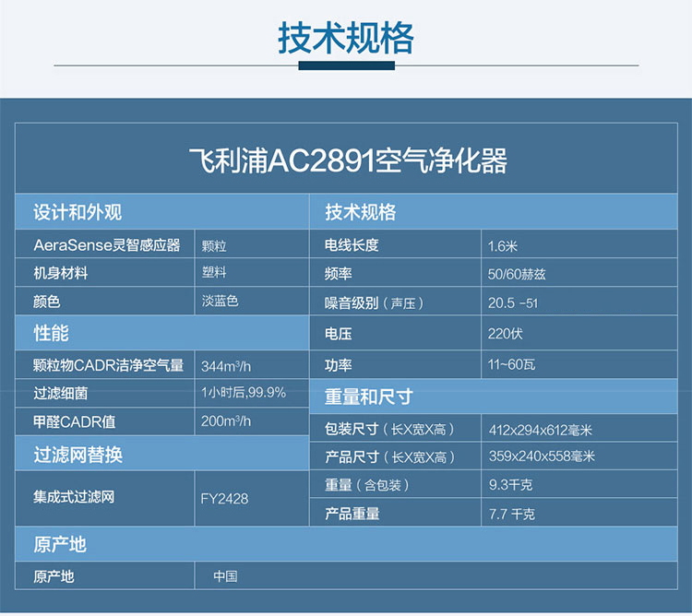
Task: Select the 中国 origin value cell
Action: tap(225, 576)
